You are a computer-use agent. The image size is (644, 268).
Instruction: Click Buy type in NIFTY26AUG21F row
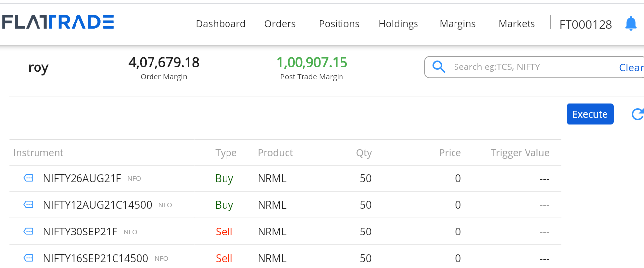click(224, 179)
